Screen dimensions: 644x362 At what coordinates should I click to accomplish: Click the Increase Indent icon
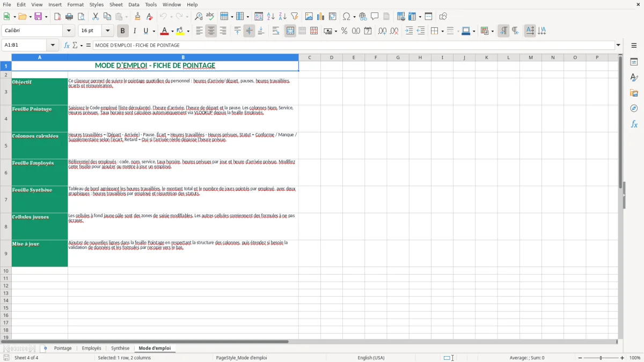409,31
